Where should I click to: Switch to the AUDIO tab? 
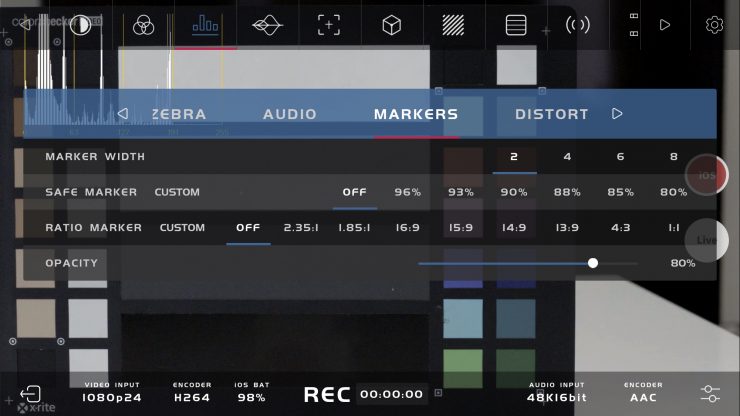(x=289, y=114)
